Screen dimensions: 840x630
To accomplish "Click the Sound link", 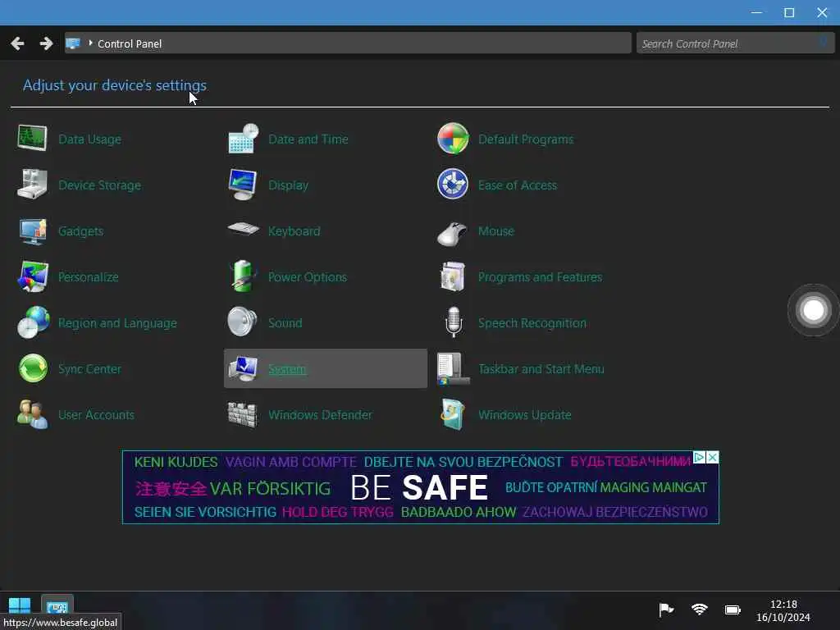I will [285, 323].
